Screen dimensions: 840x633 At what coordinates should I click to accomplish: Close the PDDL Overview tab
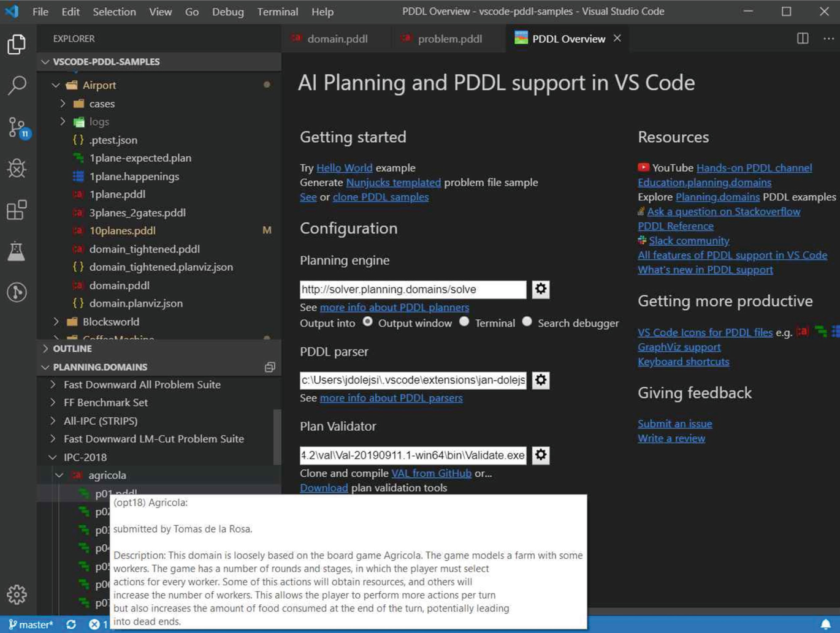point(617,38)
